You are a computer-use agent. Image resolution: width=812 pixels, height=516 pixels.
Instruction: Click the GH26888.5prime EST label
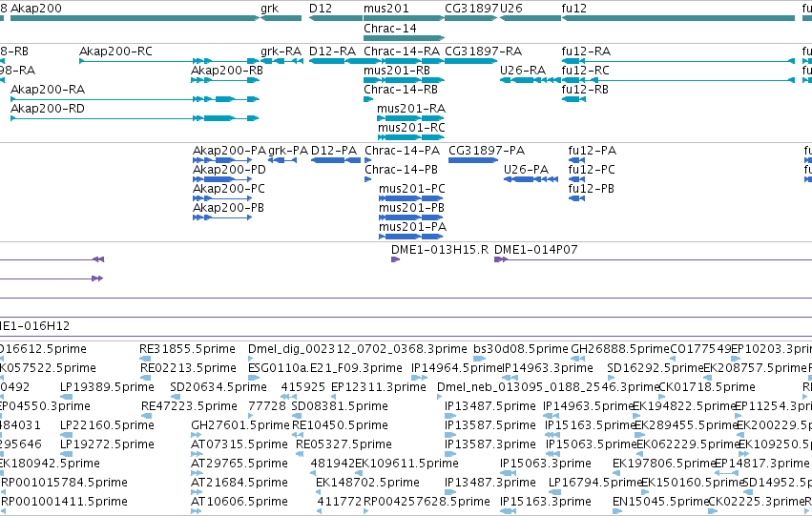(620, 349)
